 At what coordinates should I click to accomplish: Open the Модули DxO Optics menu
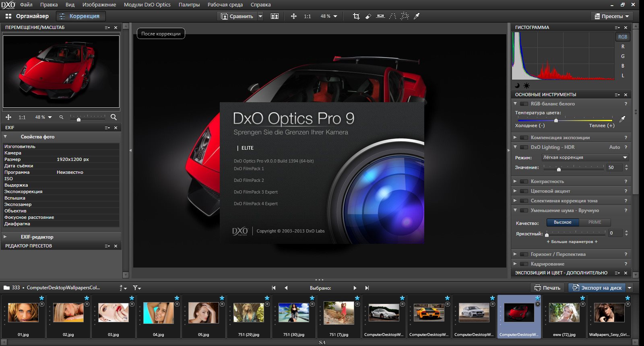[147, 5]
